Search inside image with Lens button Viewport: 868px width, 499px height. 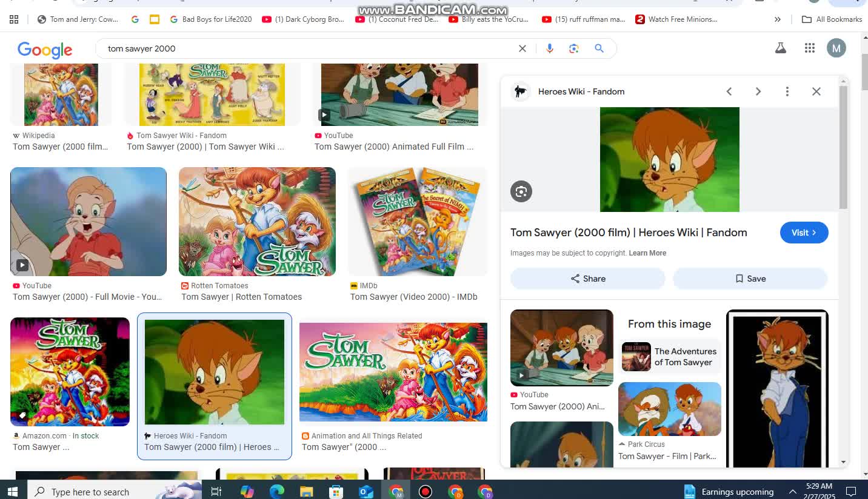pyautogui.click(x=521, y=191)
